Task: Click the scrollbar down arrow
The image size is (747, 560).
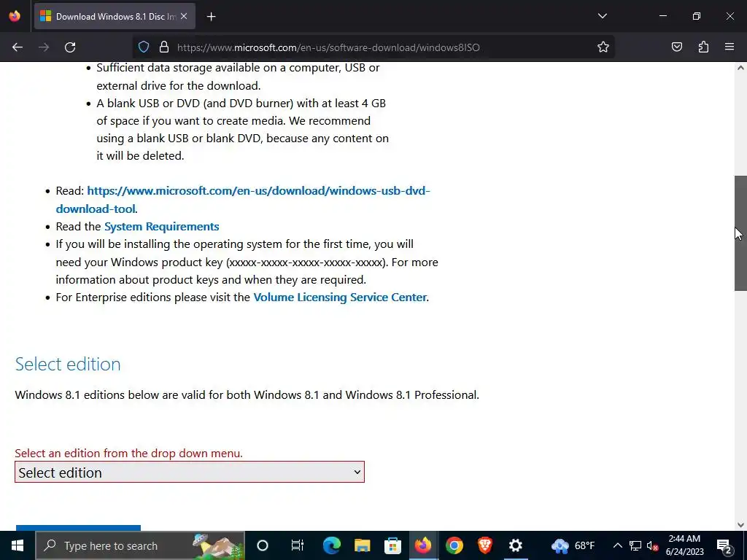Action: [x=740, y=525]
